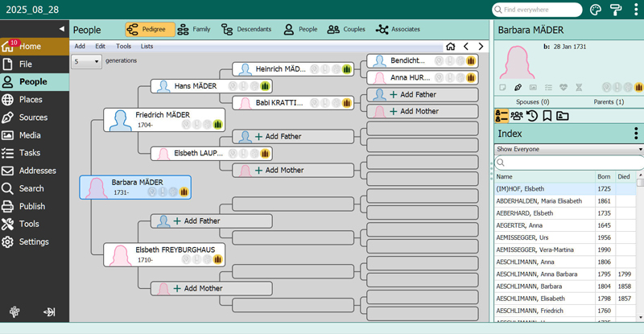Toggle the sidebar pin icon at bottom
Image resolution: width=644 pixels, height=334 pixels.
point(49,312)
